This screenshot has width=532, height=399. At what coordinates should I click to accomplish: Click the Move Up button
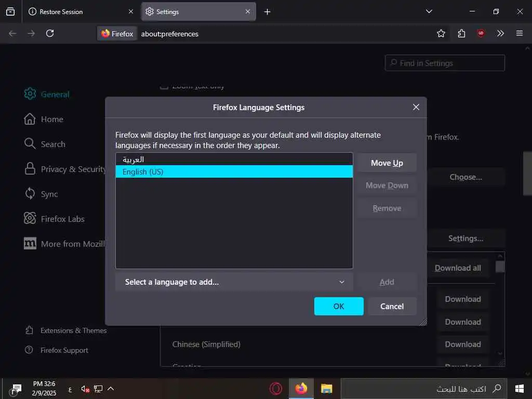click(x=387, y=163)
